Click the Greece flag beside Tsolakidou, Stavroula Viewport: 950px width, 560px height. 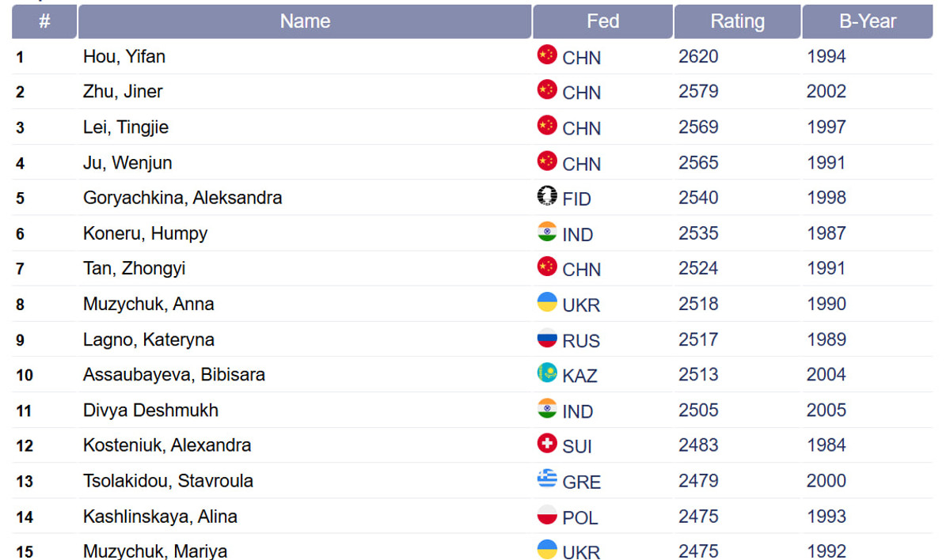point(547,479)
